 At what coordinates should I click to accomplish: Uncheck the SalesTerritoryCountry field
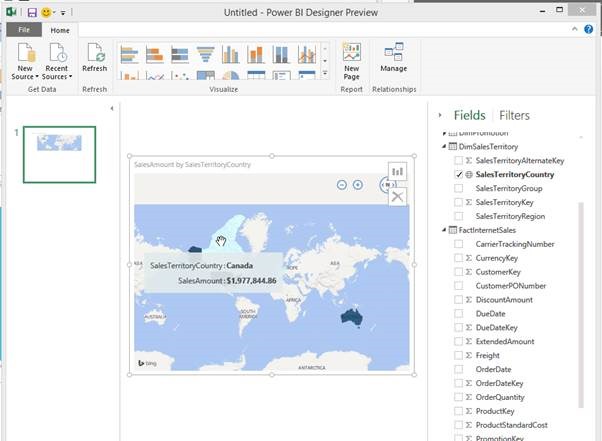pyautogui.click(x=458, y=174)
